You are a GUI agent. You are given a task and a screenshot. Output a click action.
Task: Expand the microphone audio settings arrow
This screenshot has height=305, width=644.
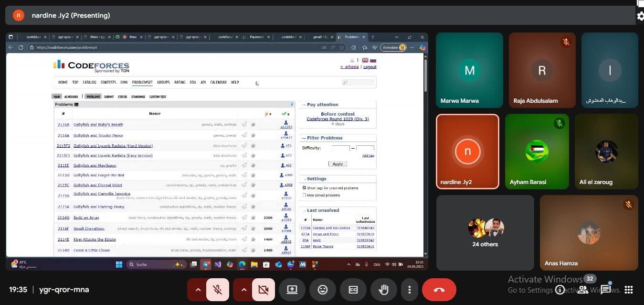(x=198, y=290)
